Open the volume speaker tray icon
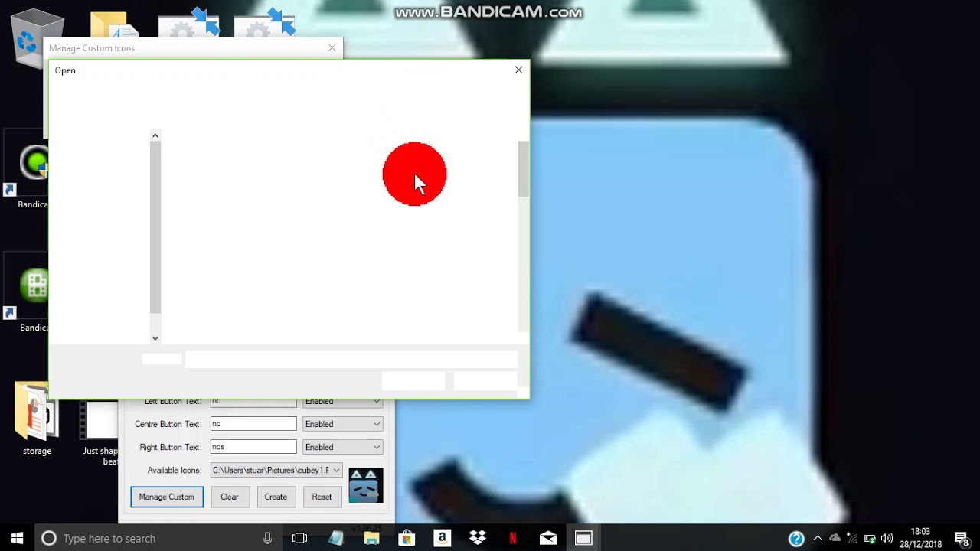 (x=887, y=538)
